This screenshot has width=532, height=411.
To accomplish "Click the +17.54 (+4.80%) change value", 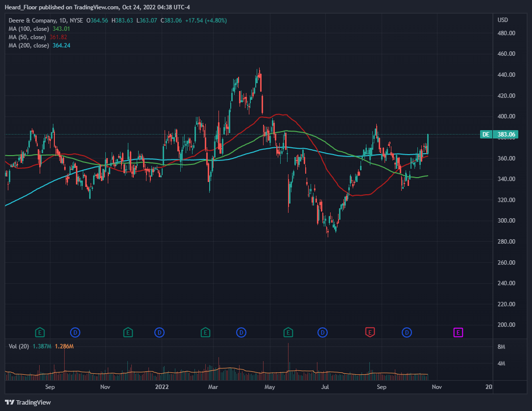I will [206, 21].
